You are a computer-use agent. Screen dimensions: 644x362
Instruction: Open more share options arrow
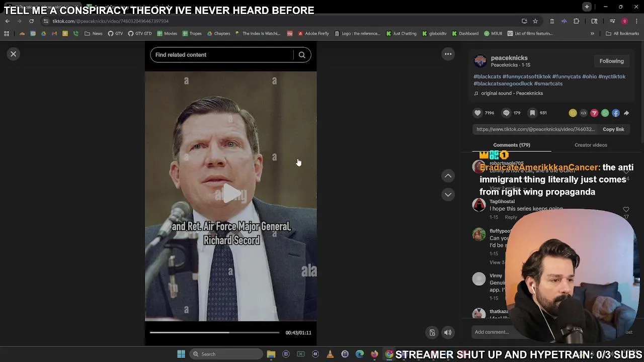626,113
